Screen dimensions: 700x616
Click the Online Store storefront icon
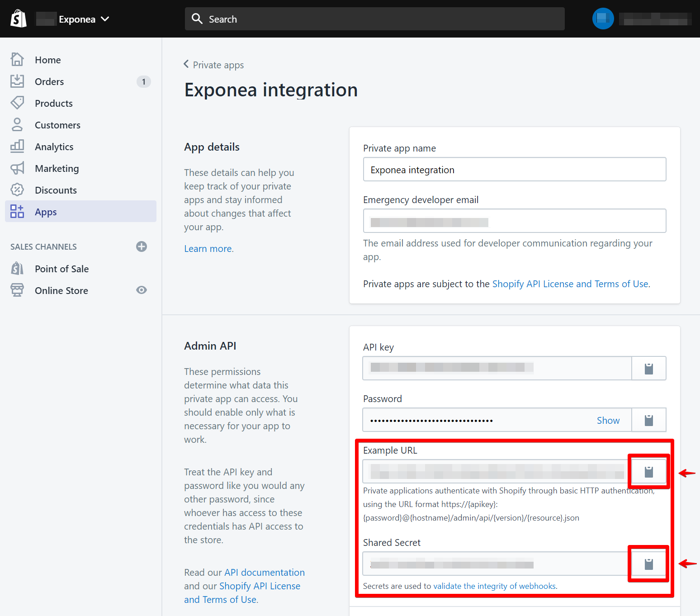pyautogui.click(x=17, y=290)
